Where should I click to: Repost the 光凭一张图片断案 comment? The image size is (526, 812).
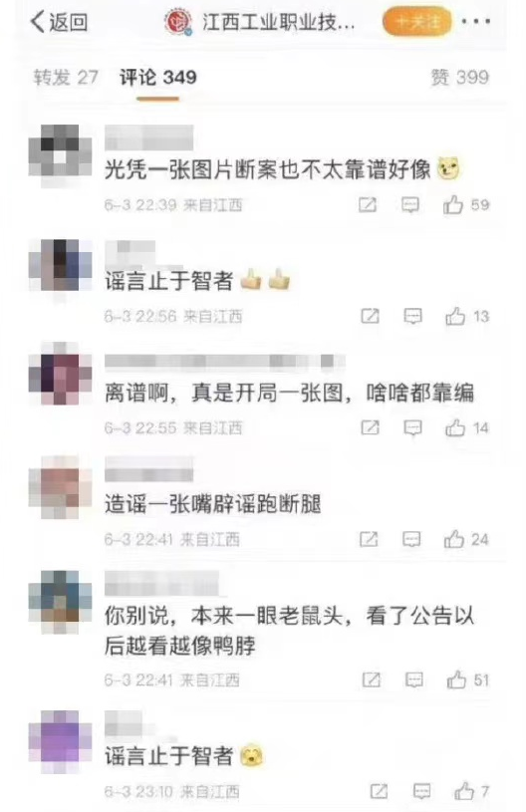368,205
